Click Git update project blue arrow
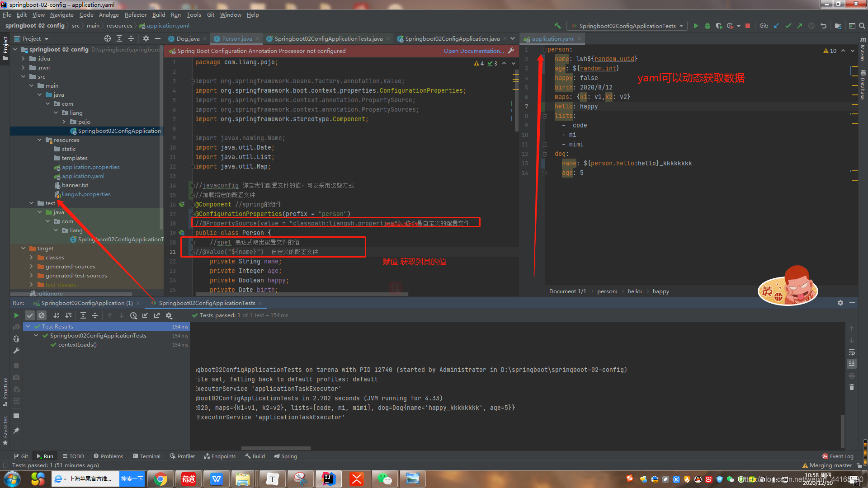The height and width of the screenshot is (488, 868). [x=776, y=26]
